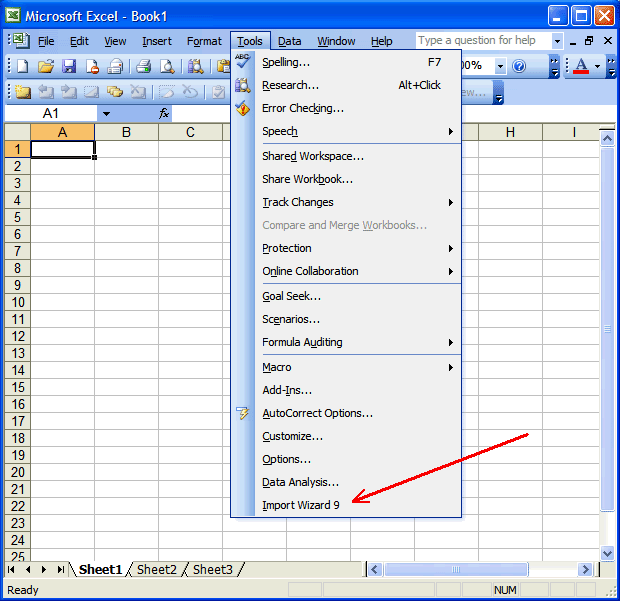Click the fx Insert Function icon
The image size is (620, 601).
pos(164,114)
